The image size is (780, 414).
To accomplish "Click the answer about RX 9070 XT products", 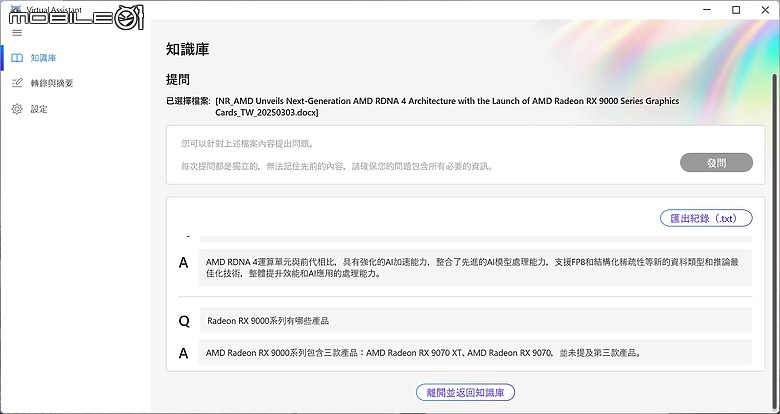I will 475,353.
